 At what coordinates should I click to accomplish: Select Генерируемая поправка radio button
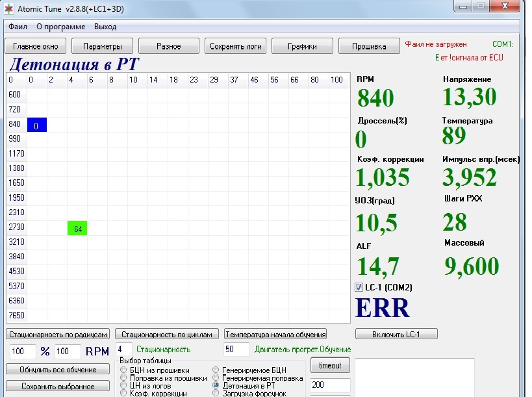(216, 378)
